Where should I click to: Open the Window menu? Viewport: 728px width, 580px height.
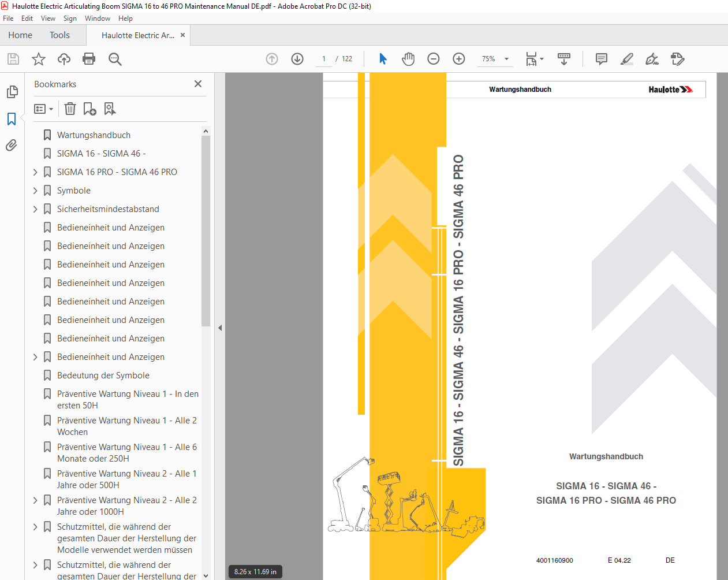click(x=98, y=18)
